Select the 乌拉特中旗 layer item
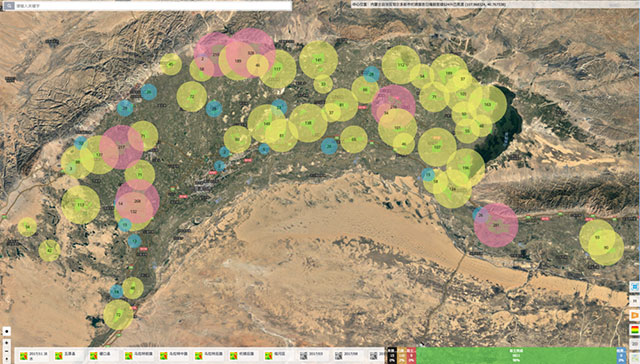640x364 pixels. pos(174,355)
